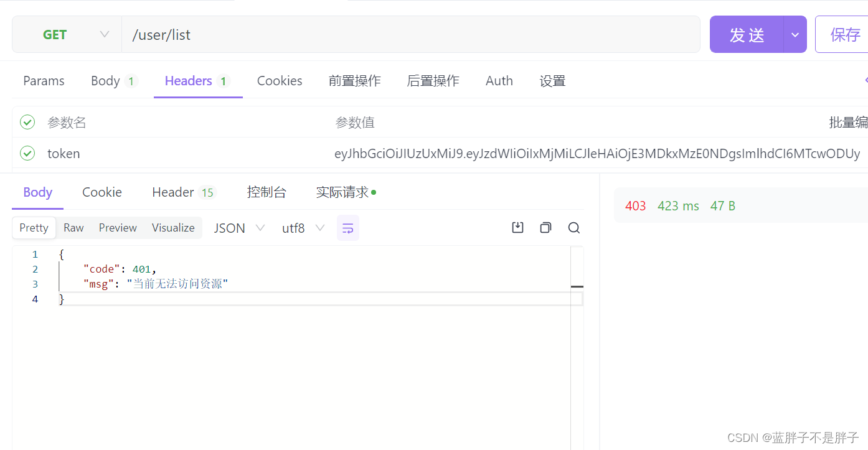Image resolution: width=868 pixels, height=450 pixels.
Task: Open the Cookies request tab
Action: click(280, 81)
